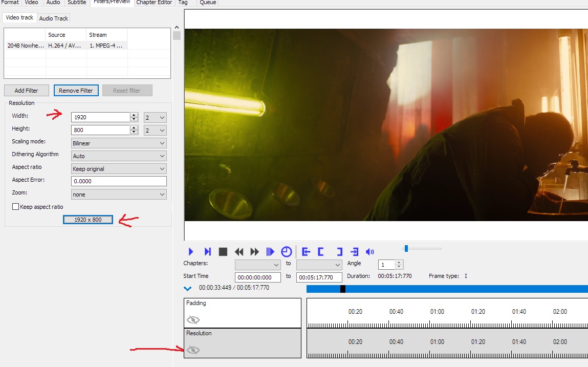Switch to the Chapter Editor tab

(154, 3)
